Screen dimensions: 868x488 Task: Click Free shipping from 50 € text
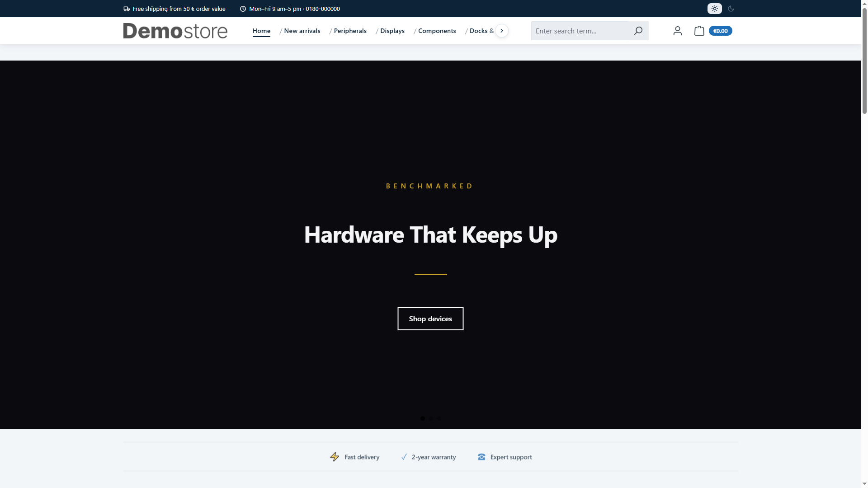[179, 9]
